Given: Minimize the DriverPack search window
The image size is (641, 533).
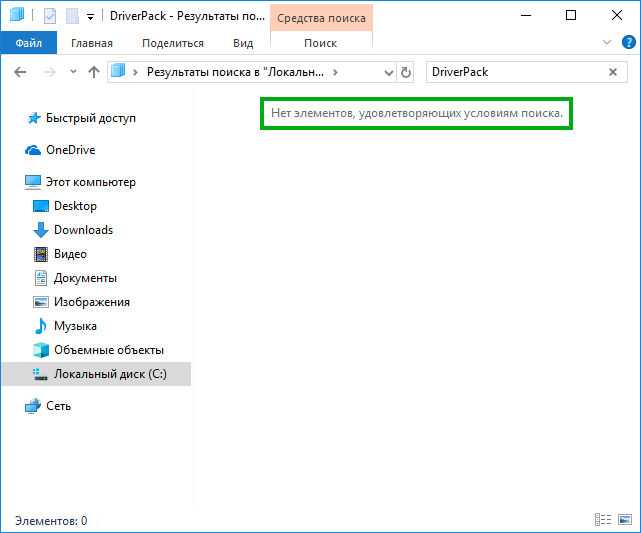Looking at the screenshot, I should click(526, 16).
